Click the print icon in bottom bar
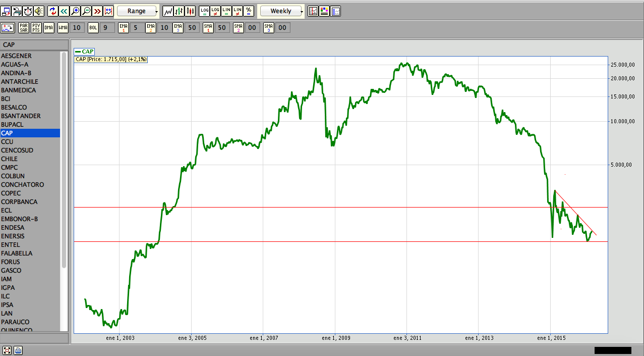 click(18, 350)
